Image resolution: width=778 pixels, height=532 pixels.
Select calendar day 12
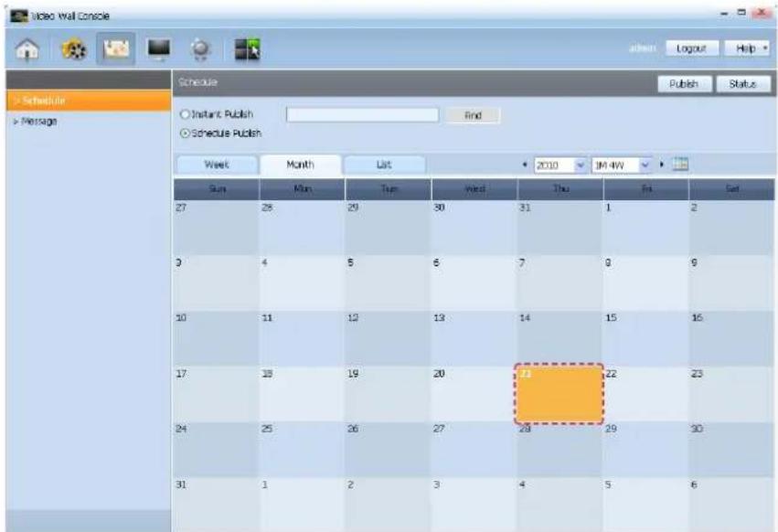(x=388, y=339)
